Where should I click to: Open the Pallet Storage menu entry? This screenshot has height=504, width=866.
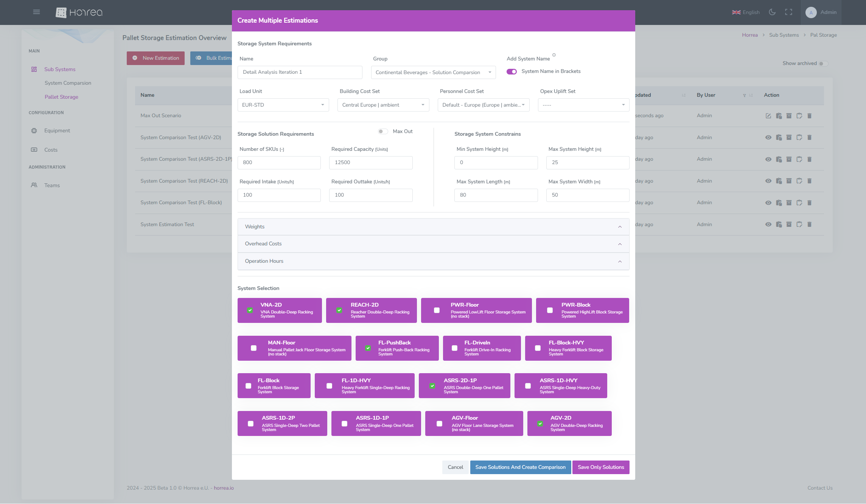[x=61, y=97]
